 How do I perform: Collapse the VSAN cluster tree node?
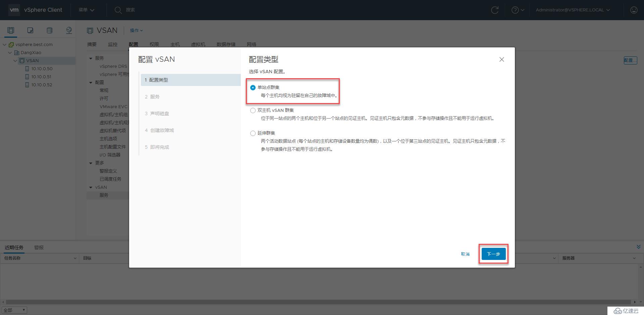15,60
